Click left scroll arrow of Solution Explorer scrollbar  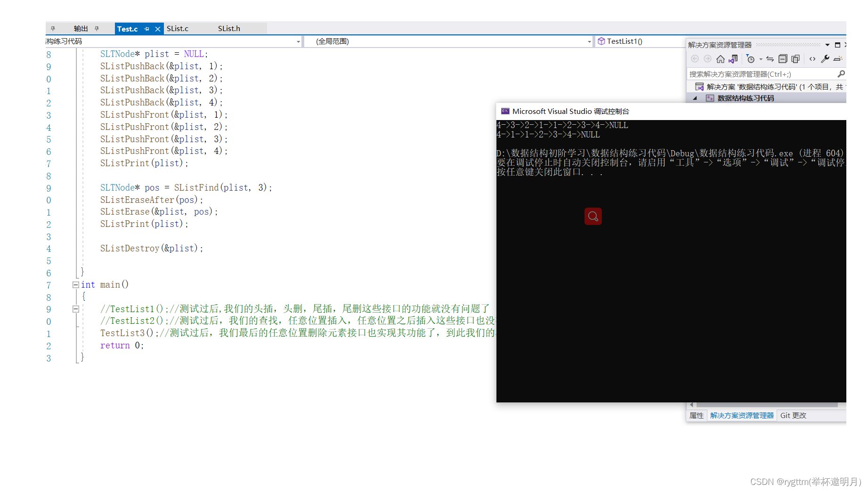691,405
